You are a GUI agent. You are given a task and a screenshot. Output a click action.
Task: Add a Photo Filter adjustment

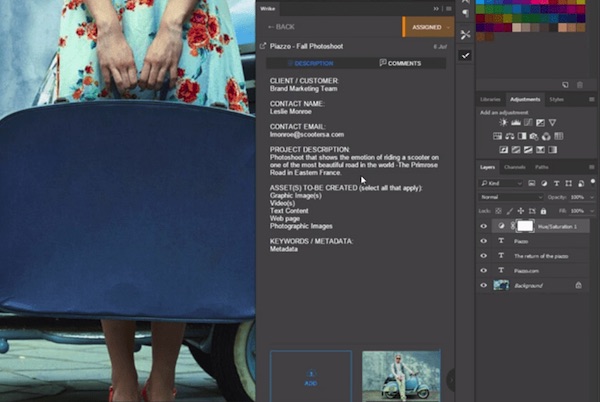(534, 136)
